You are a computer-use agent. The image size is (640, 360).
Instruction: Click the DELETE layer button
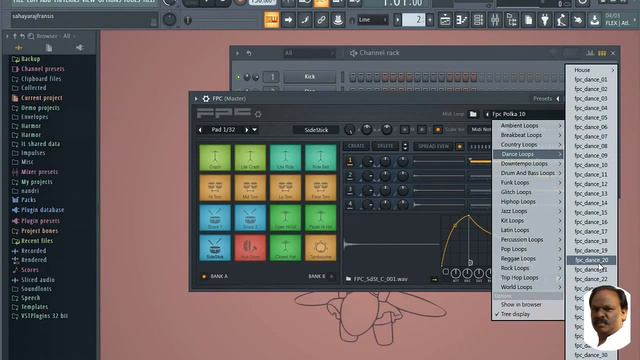(x=385, y=146)
